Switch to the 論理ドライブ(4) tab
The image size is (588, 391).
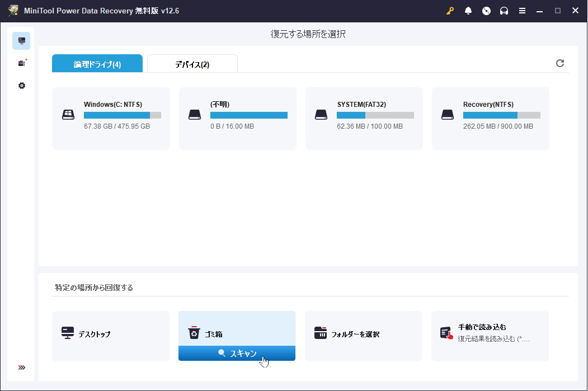point(97,63)
